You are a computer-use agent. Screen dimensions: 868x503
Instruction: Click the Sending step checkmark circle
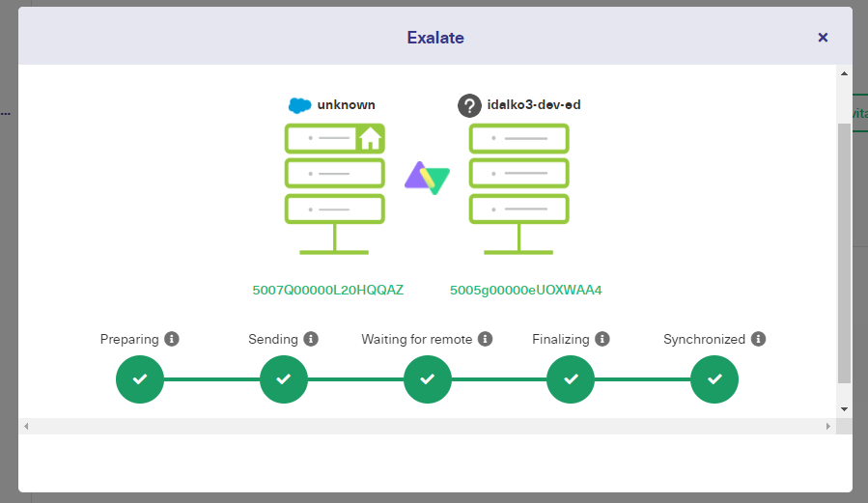284,379
